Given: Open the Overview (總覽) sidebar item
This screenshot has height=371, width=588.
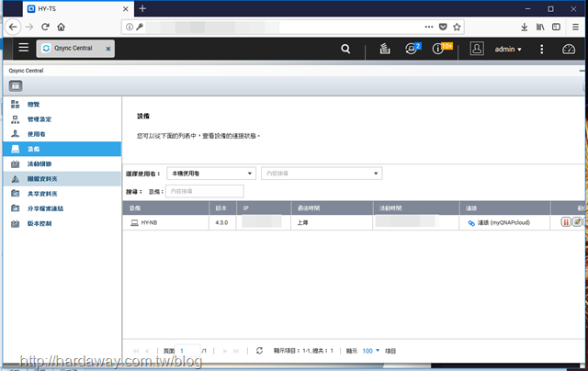Looking at the screenshot, I should pyautogui.click(x=62, y=104).
